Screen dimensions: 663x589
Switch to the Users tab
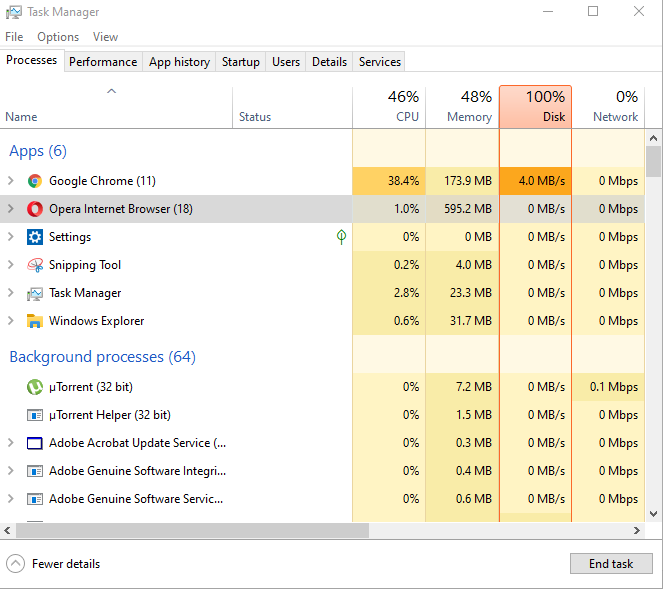(x=286, y=62)
